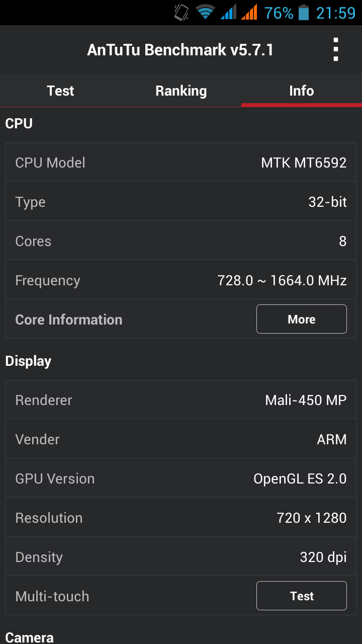Screen dimensions: 362x644
Task: Tap the GPU Version row
Action: tap(181, 478)
